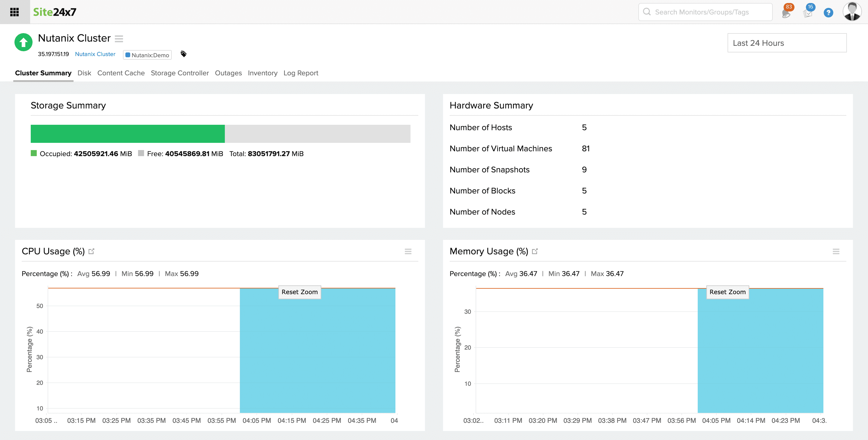
Task: Open the hamburger menu beside Nutanix Cluster title
Action: [x=119, y=39]
